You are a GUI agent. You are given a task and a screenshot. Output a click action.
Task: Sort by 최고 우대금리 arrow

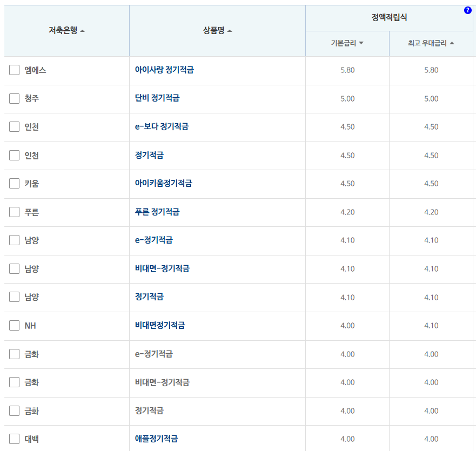coord(452,43)
